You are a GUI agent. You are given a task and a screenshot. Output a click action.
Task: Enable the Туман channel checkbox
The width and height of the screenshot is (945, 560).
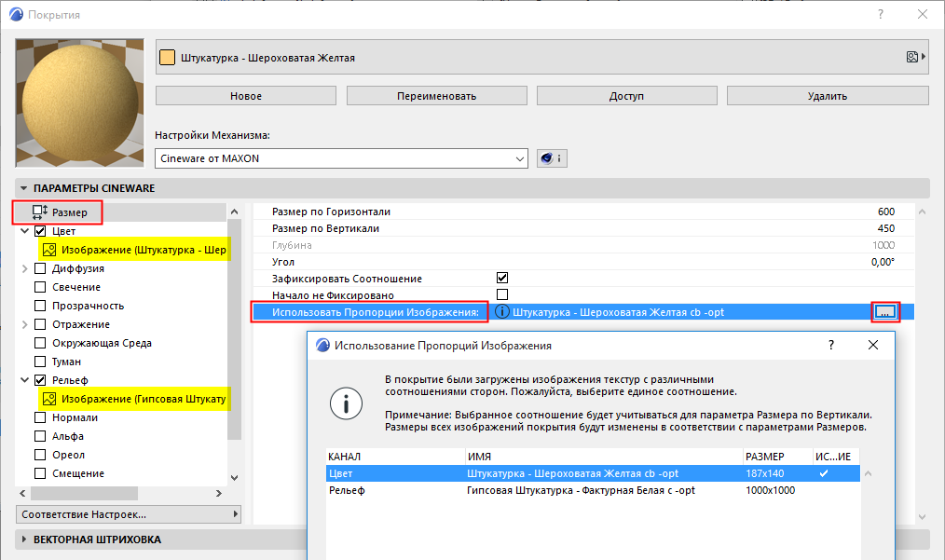[40, 362]
